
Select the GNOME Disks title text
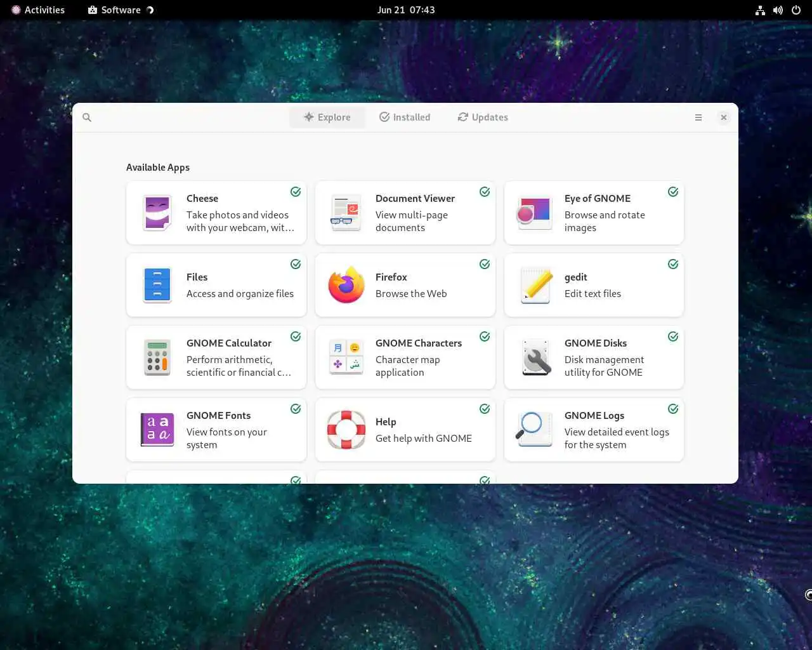(596, 343)
